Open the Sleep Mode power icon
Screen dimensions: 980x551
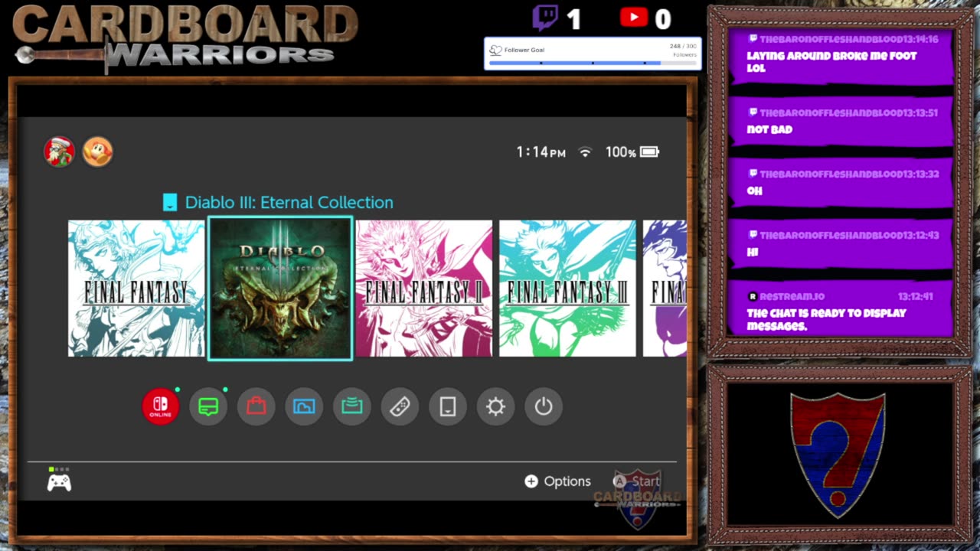(x=544, y=406)
